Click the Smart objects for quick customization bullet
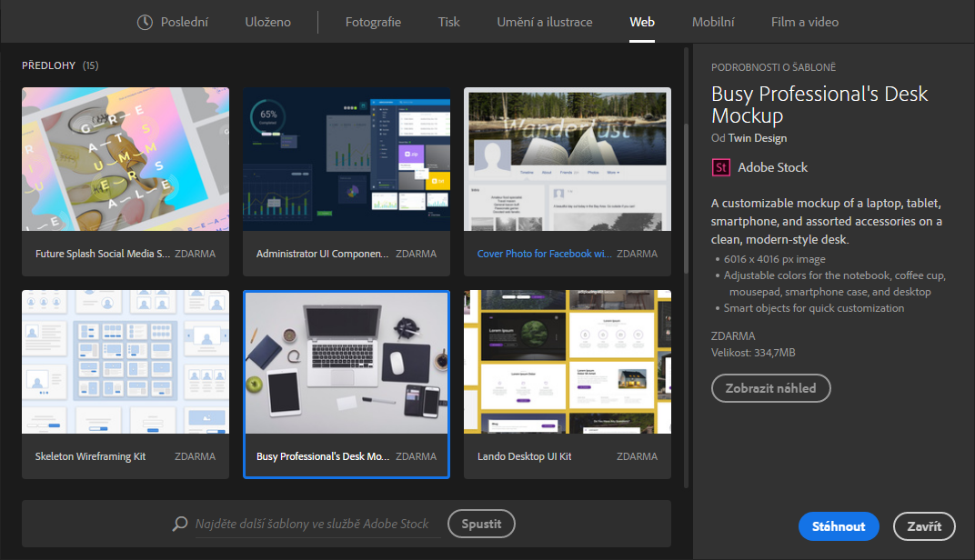Image resolution: width=975 pixels, height=560 pixels. pyautogui.click(x=813, y=308)
